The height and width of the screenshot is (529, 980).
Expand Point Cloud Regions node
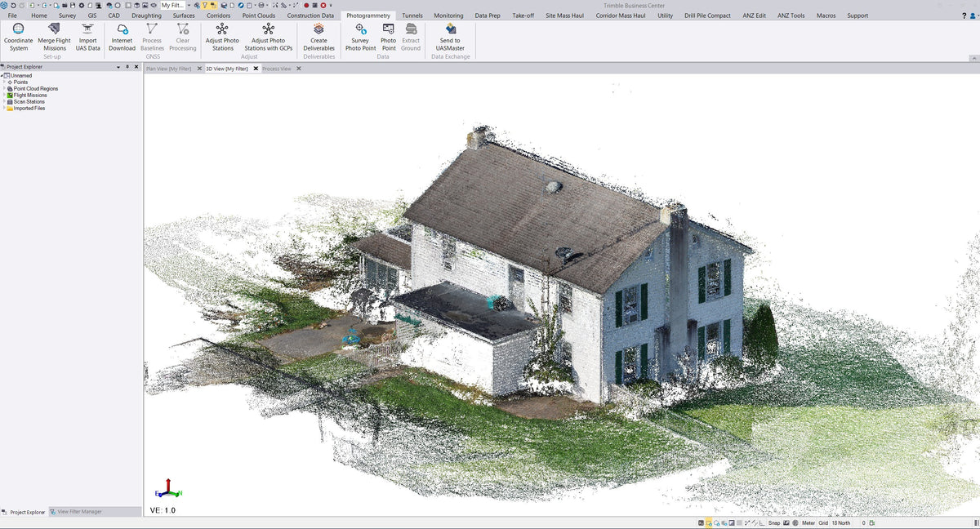point(4,88)
